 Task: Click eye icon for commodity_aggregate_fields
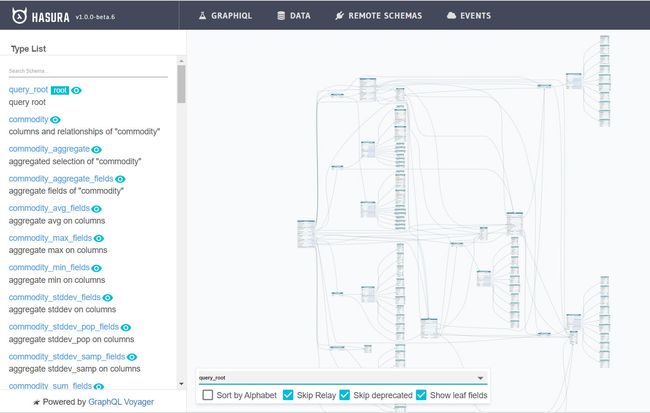(x=118, y=179)
